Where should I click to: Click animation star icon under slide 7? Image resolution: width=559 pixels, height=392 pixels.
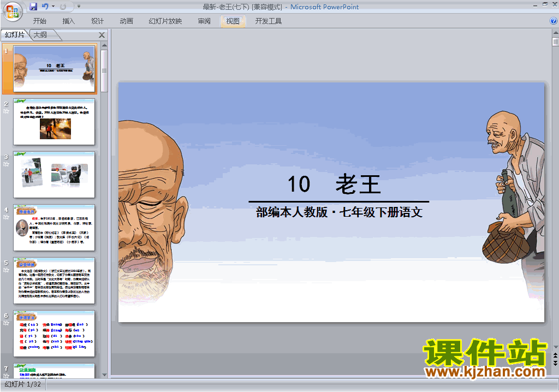[x=6, y=376]
